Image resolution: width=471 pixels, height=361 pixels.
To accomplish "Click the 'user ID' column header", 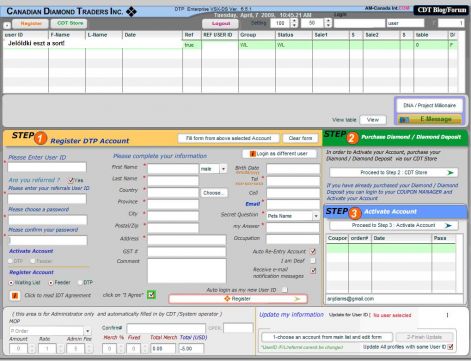I will pos(26,35).
